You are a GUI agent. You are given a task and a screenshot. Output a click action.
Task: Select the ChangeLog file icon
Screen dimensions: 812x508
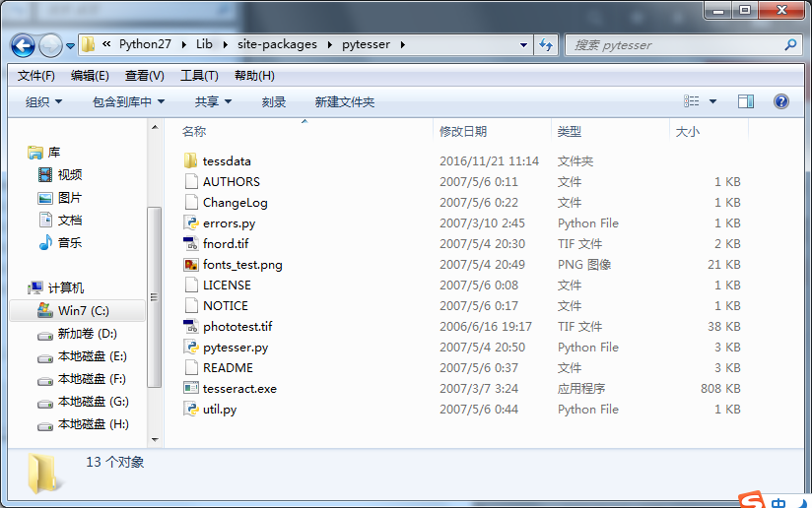(191, 202)
